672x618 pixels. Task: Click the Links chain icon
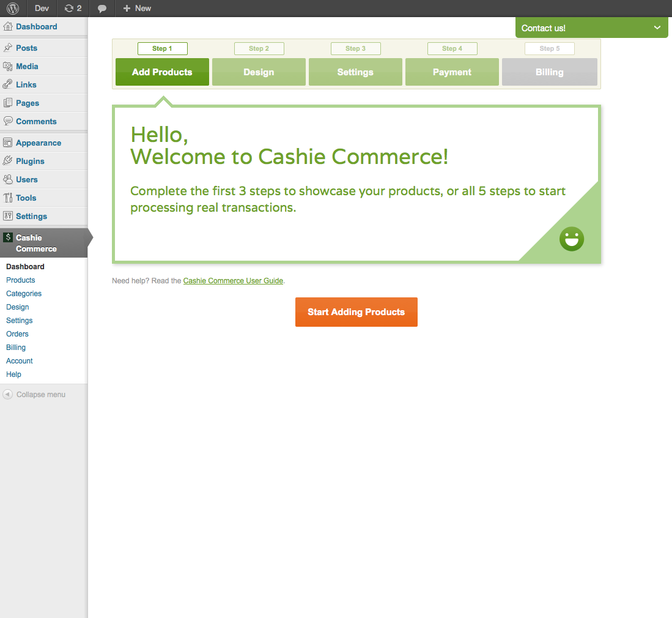[8, 84]
